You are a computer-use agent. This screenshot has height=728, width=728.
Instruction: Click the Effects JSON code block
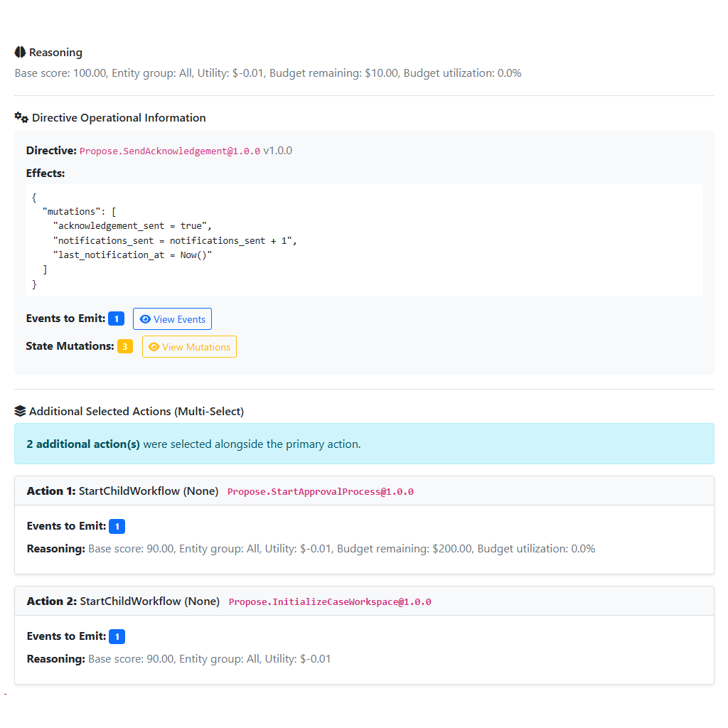coord(364,240)
